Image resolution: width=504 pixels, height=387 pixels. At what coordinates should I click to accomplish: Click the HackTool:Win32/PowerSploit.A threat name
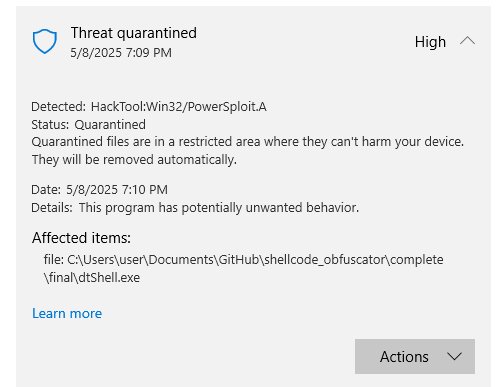tap(179, 107)
